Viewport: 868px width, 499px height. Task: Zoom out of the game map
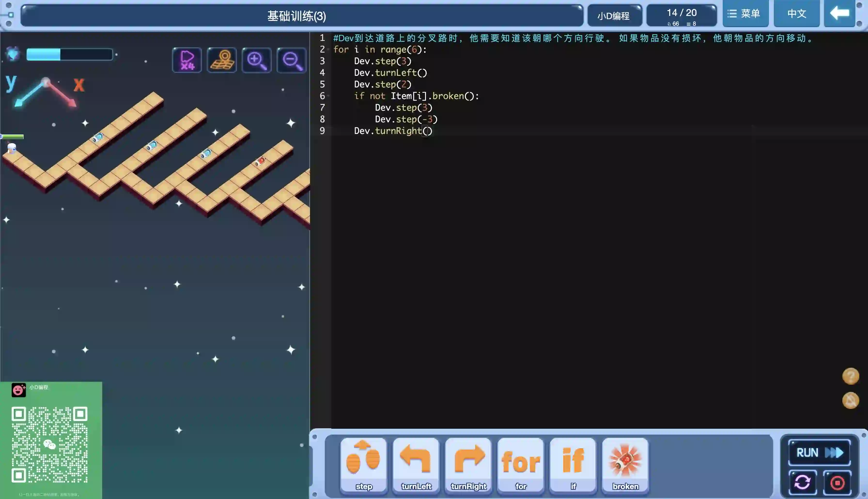click(292, 60)
